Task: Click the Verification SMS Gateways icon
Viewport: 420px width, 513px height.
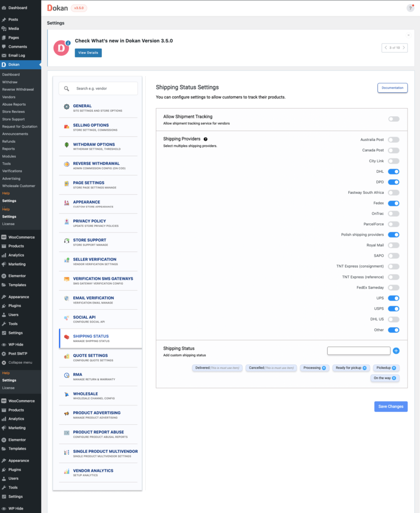Action: click(67, 279)
